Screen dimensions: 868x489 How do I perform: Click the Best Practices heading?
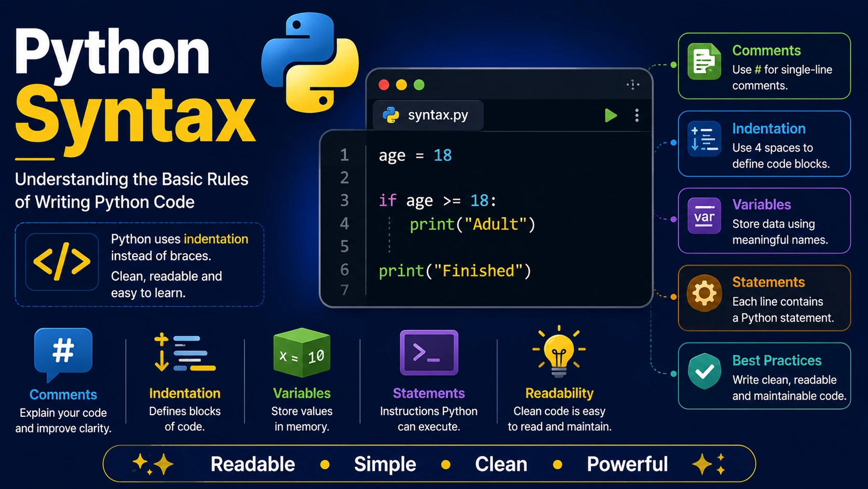click(777, 360)
